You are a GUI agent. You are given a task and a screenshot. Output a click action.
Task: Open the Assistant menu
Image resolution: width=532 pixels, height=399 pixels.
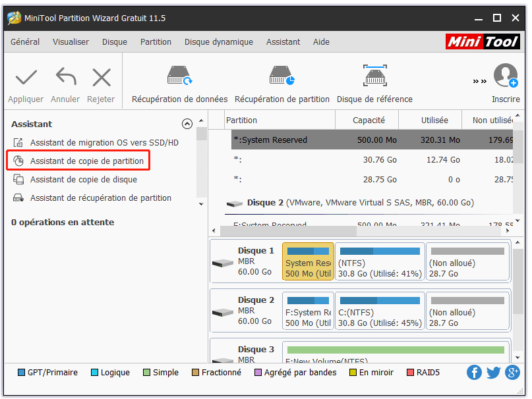coord(283,41)
